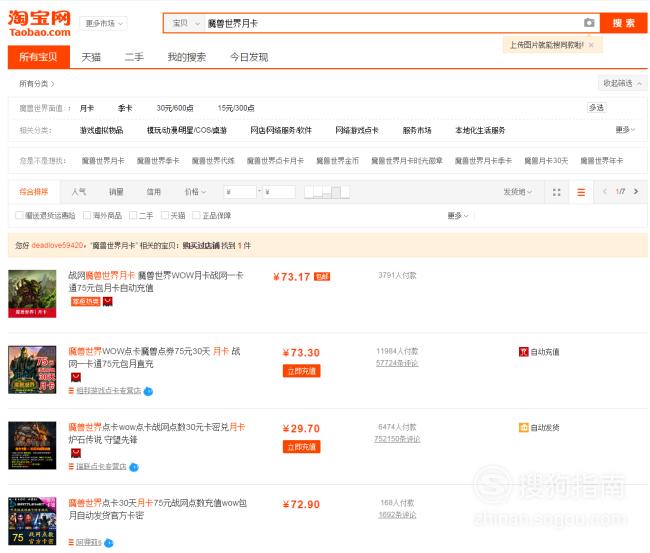Open the 价格 sort dropdown
The image size is (650, 553).
pyautogui.click(x=195, y=192)
